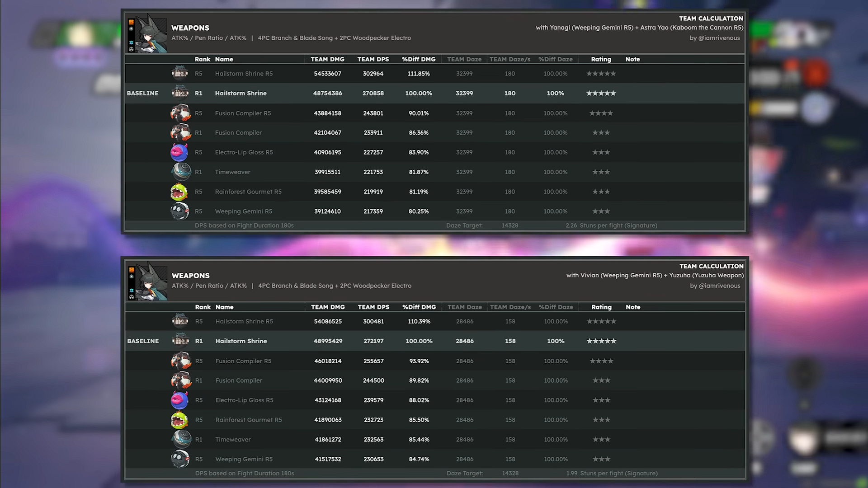Click 'Rainforest Gourmet R5' name in bottom table

tap(249, 420)
